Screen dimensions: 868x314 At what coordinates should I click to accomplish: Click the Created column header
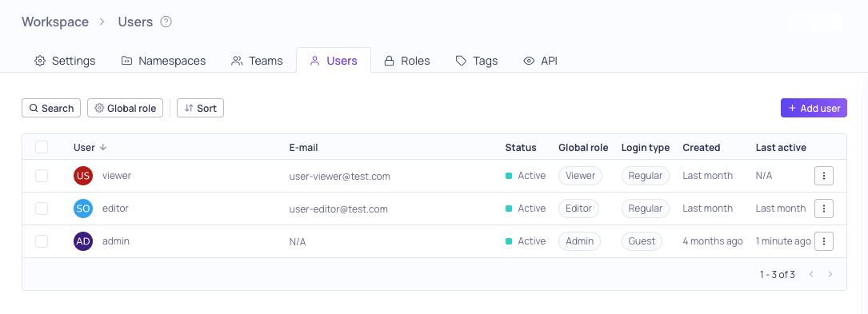[702, 148]
